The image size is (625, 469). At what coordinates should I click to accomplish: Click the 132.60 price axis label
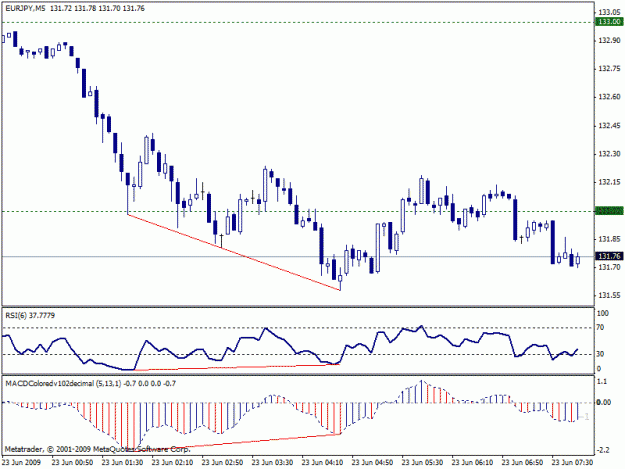tap(609, 97)
